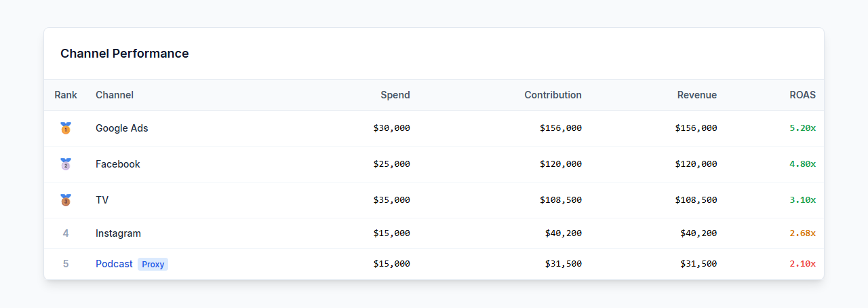Sort by the Rank column header
This screenshot has width=868, height=308.
point(66,95)
